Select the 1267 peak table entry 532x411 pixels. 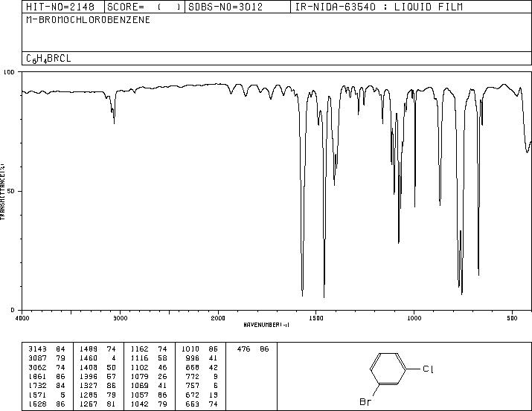click(x=97, y=404)
